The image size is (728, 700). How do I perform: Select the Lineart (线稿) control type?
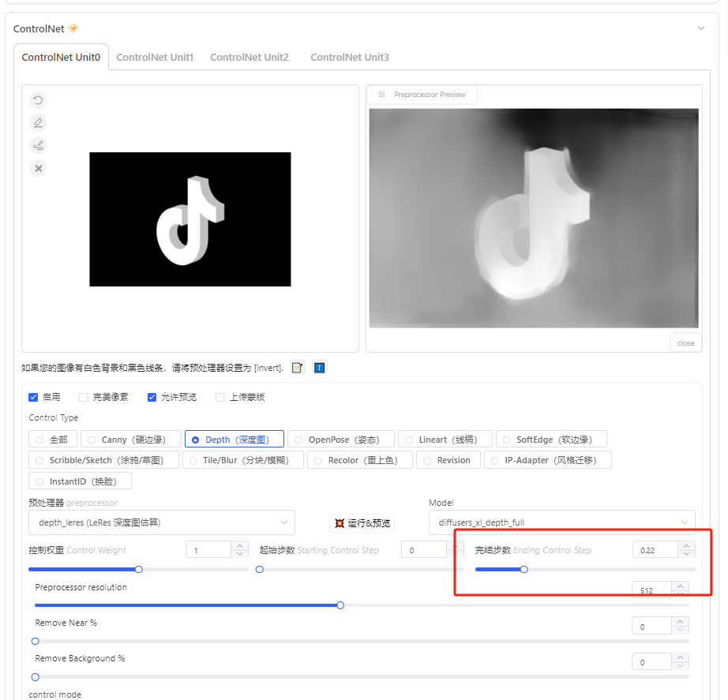pyautogui.click(x=445, y=439)
